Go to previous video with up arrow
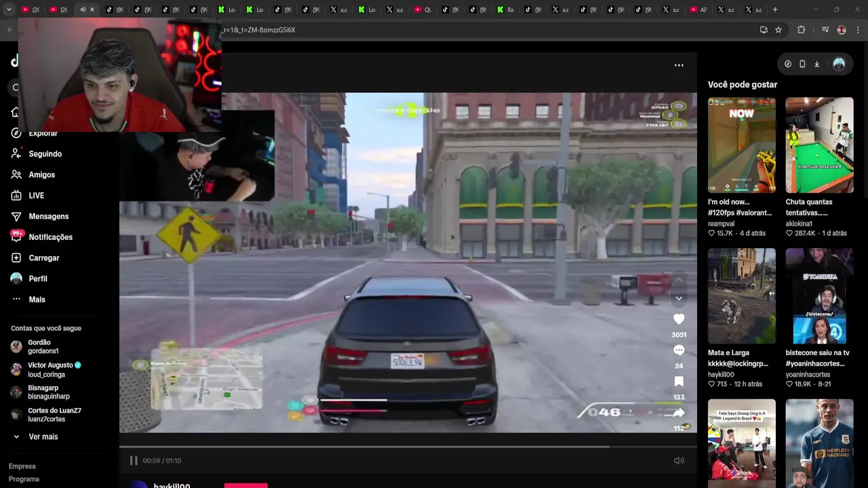The height and width of the screenshot is (488, 868). (679, 280)
